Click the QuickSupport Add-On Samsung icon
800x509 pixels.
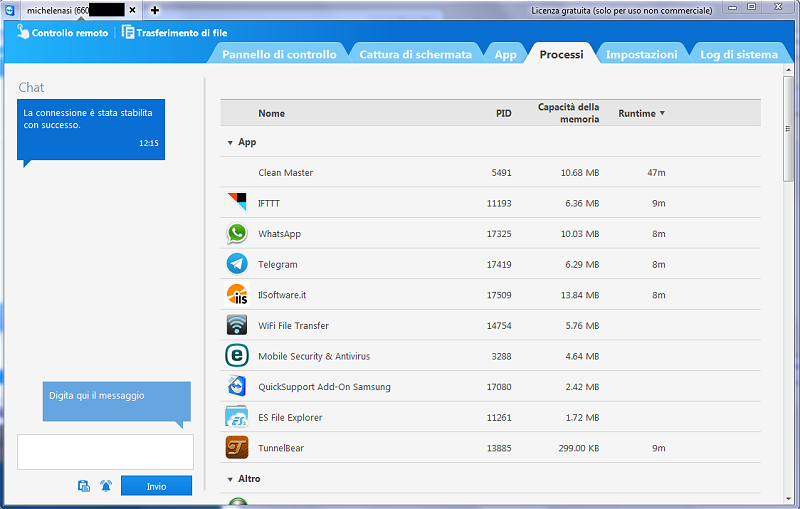pyautogui.click(x=237, y=386)
